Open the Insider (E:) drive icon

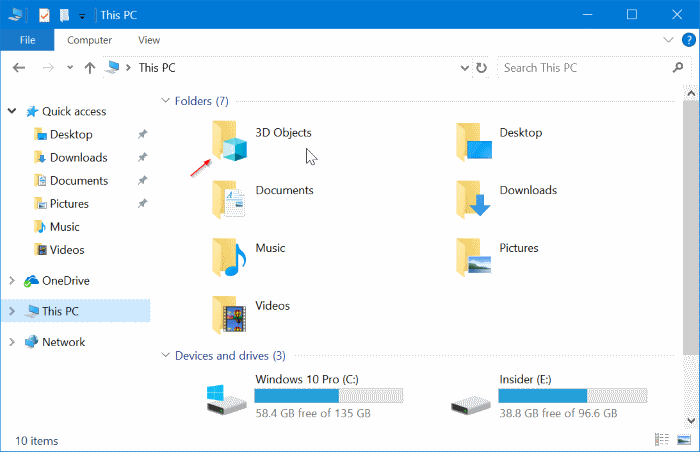click(x=473, y=396)
